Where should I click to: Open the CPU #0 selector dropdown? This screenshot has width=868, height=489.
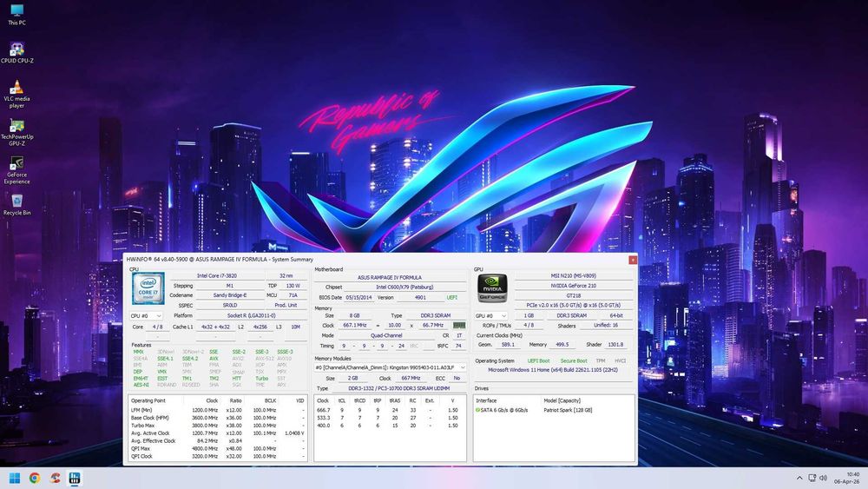point(146,315)
